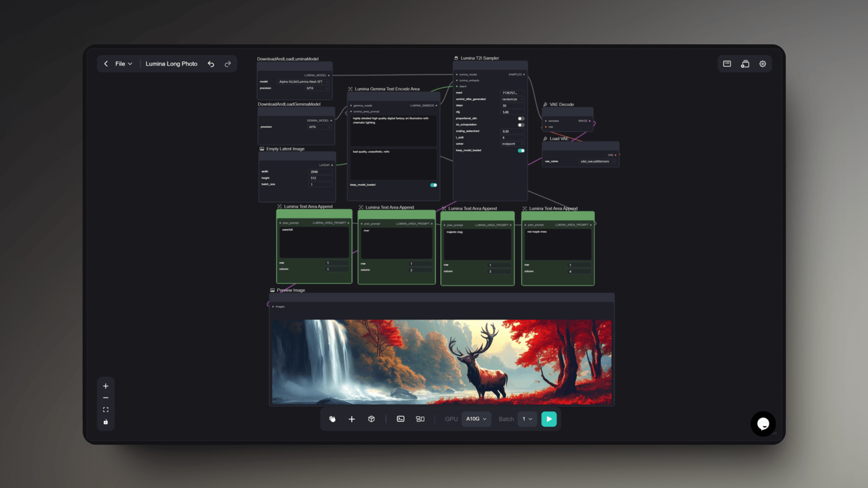Screen dimensions: 868x488
Task: Open the GPU A10G dropdown
Action: (x=476, y=419)
